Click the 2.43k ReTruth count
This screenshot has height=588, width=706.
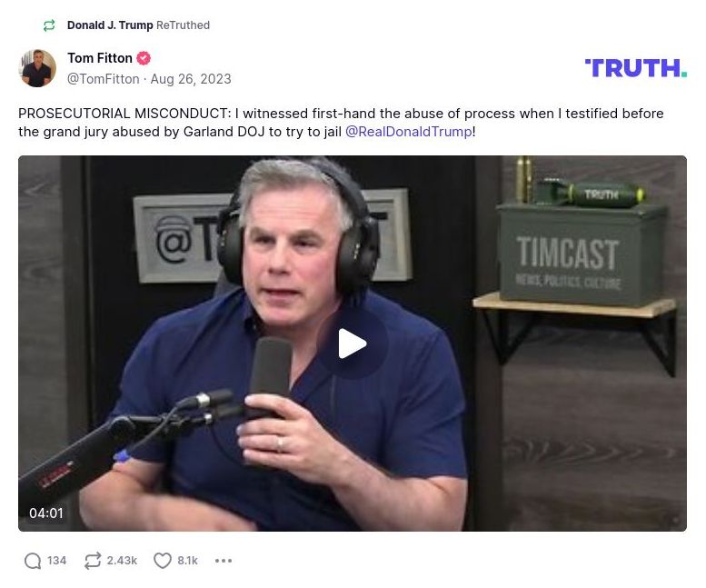click(122, 561)
